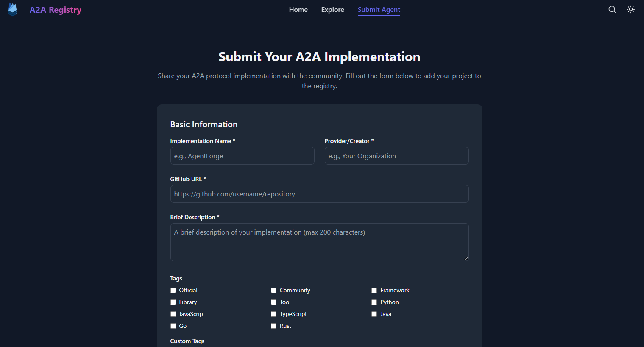
Task: Go to the Home tab
Action: 298,10
